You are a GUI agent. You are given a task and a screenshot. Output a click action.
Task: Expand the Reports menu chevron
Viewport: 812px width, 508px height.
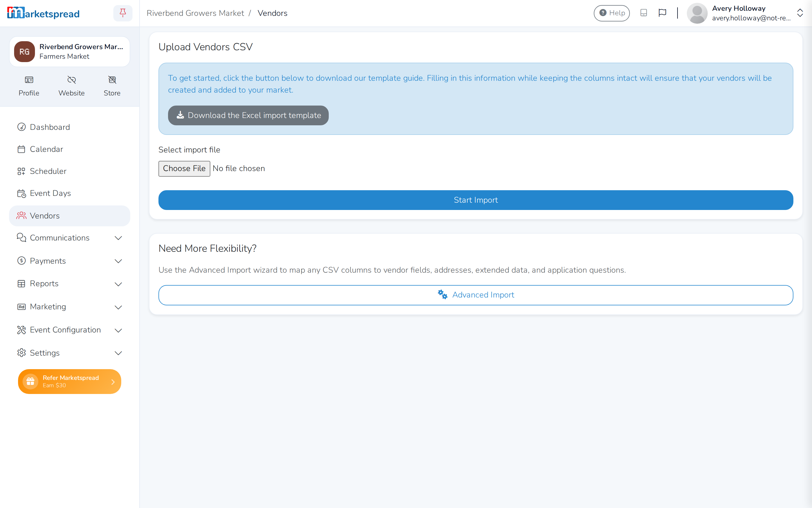tap(118, 284)
